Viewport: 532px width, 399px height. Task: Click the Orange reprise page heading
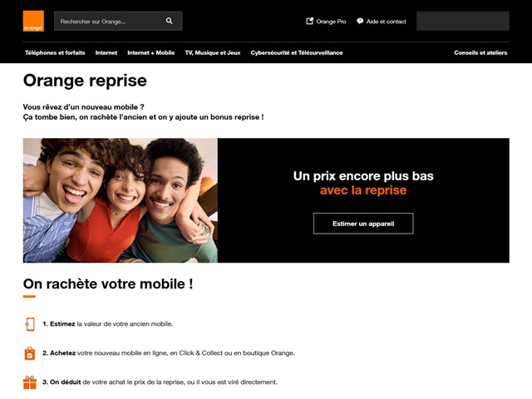(x=85, y=81)
